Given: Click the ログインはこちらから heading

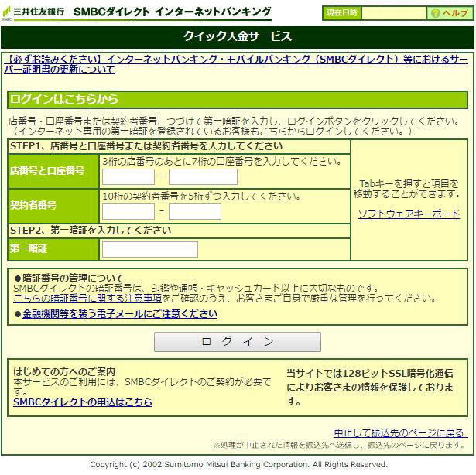Looking at the screenshot, I should 238,100.
